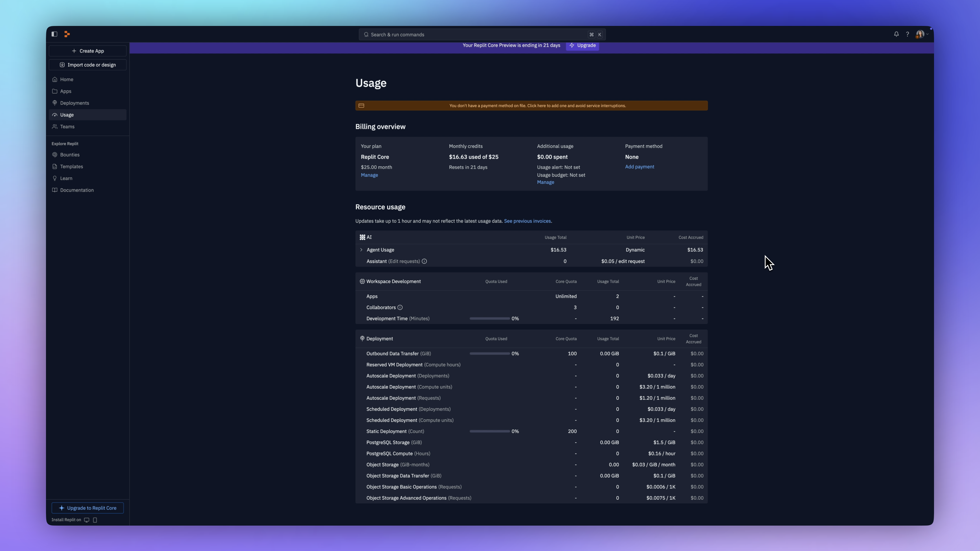This screenshot has width=980, height=551.
Task: Click the Workspace Development section icon
Action: tap(362, 281)
